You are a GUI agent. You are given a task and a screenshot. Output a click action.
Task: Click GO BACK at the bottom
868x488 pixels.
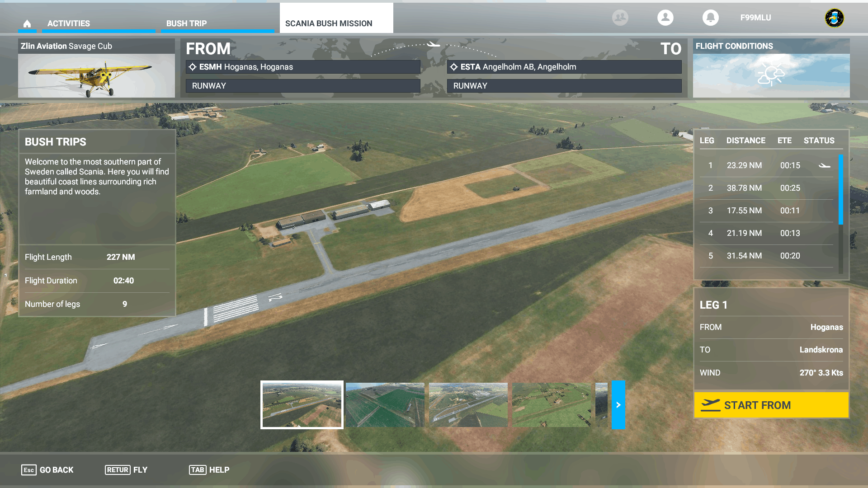point(47,470)
